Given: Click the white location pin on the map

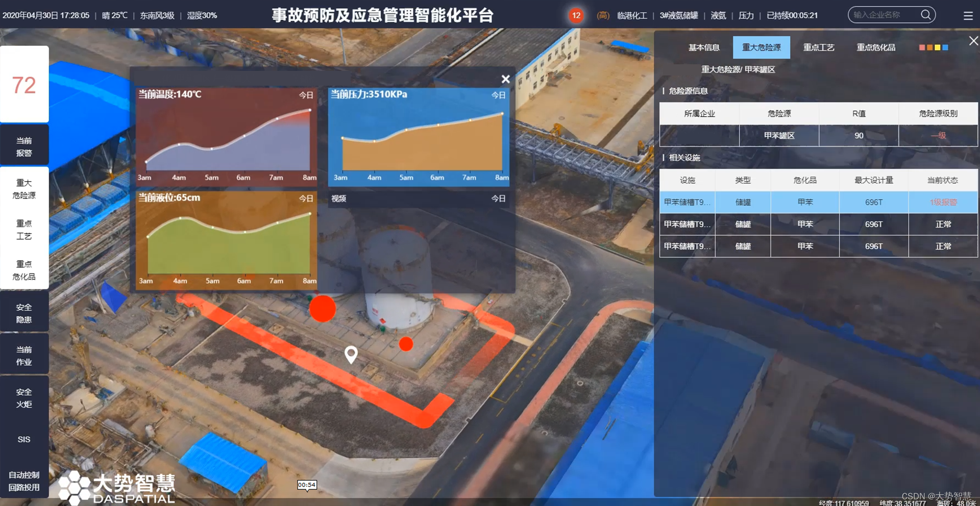Looking at the screenshot, I should (x=351, y=354).
